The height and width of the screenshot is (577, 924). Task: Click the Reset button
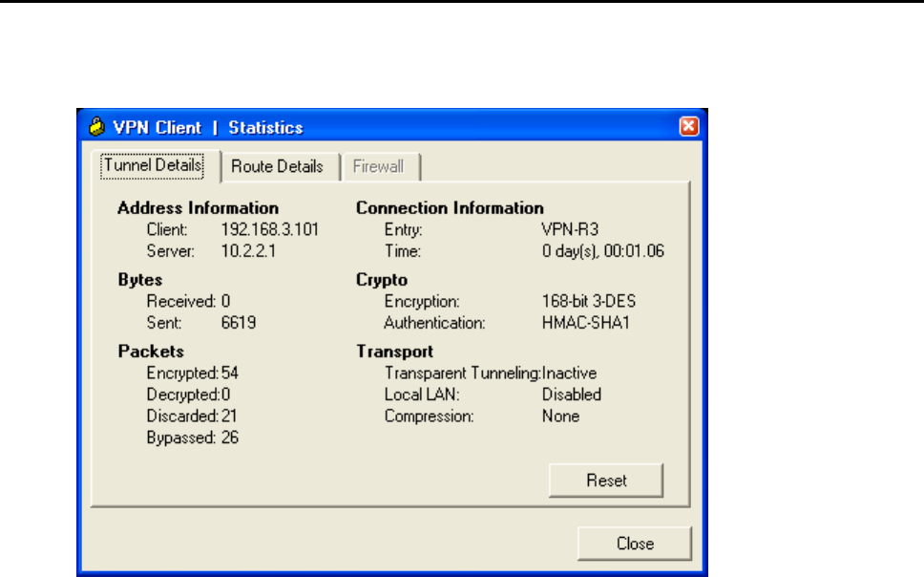(606, 481)
